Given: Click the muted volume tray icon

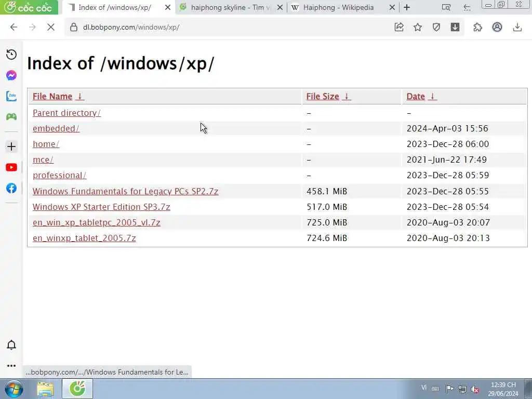Looking at the screenshot, I should click(475, 389).
